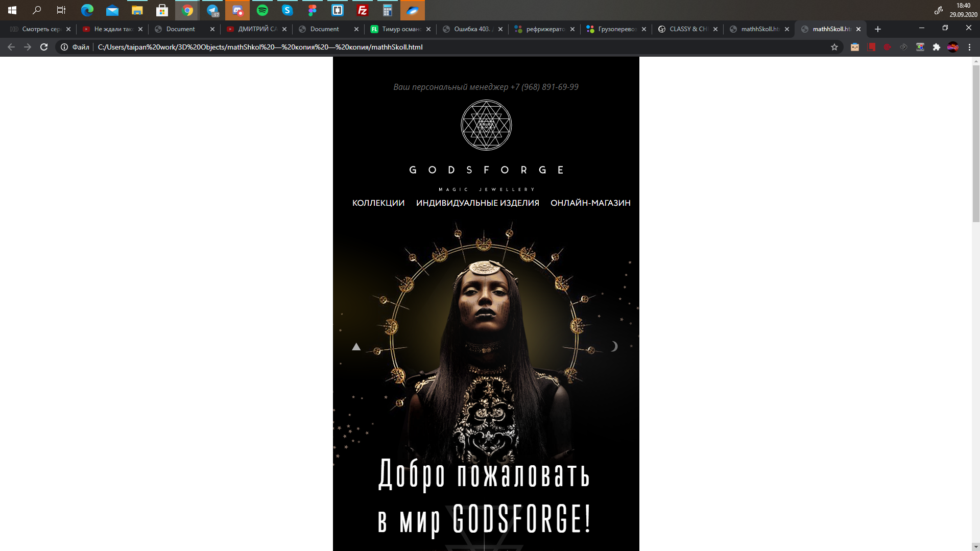
Task: Open 'ИНДИВИДУАЛЬНЫЕ ИЗДЕЛИЯ' link
Action: [477, 203]
